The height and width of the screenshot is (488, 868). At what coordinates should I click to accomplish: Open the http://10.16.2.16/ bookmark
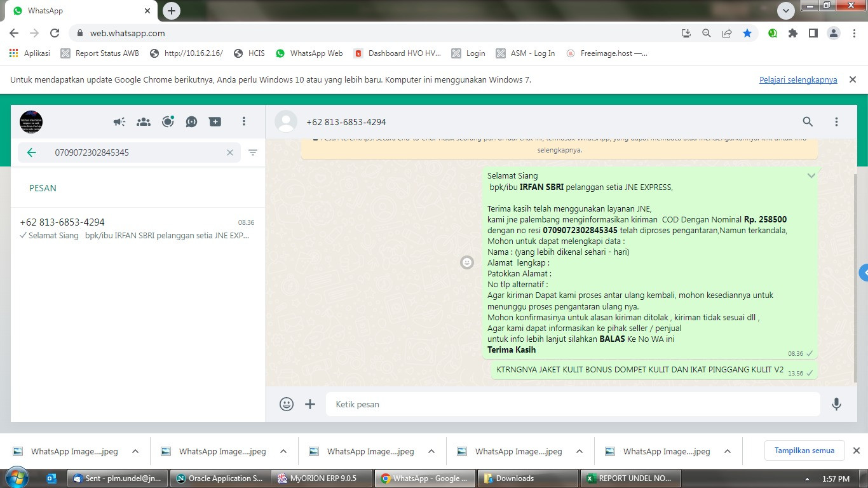pyautogui.click(x=186, y=53)
